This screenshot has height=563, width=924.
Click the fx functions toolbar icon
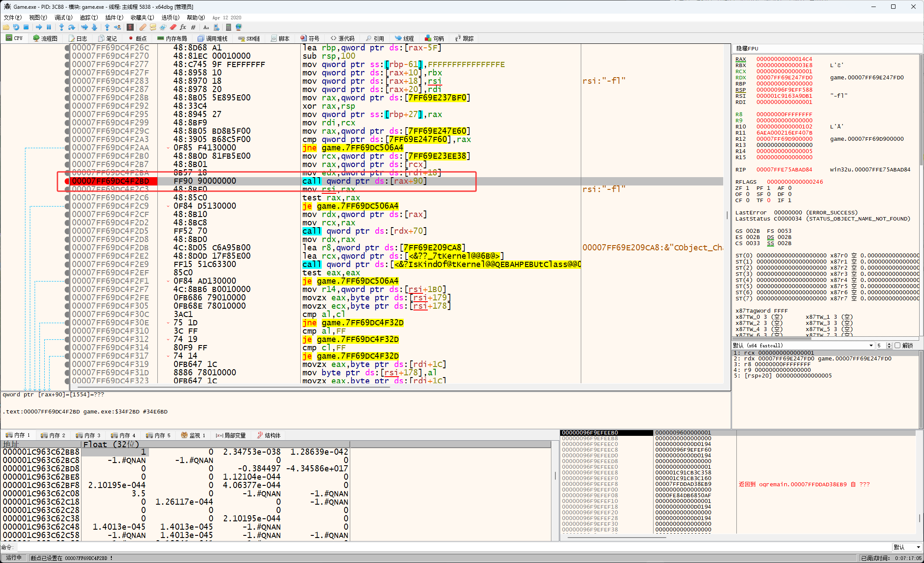coord(183,27)
